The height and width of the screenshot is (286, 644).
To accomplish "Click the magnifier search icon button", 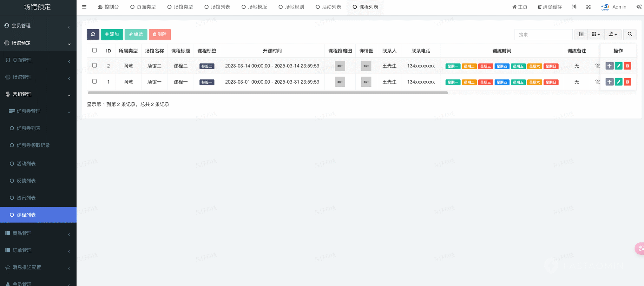I will pyautogui.click(x=630, y=34).
